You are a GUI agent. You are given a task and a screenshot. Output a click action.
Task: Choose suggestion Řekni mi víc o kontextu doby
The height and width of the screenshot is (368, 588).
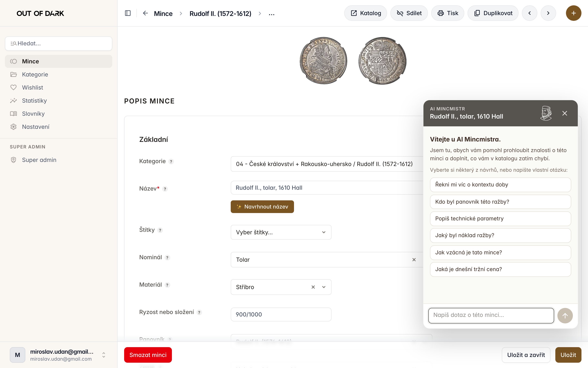[500, 185]
